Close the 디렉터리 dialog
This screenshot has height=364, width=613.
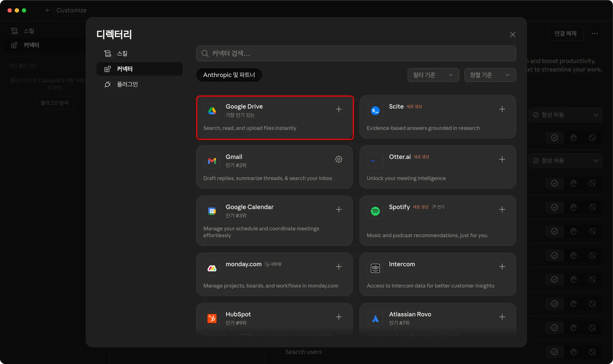[513, 34]
